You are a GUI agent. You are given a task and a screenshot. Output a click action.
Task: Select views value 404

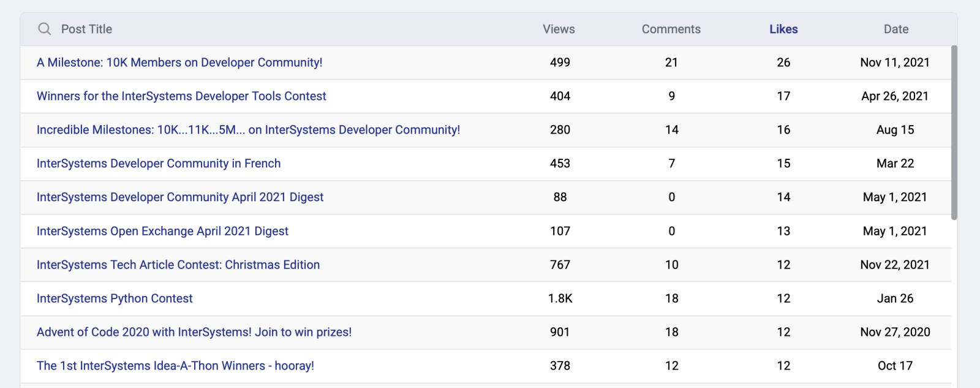pos(560,96)
